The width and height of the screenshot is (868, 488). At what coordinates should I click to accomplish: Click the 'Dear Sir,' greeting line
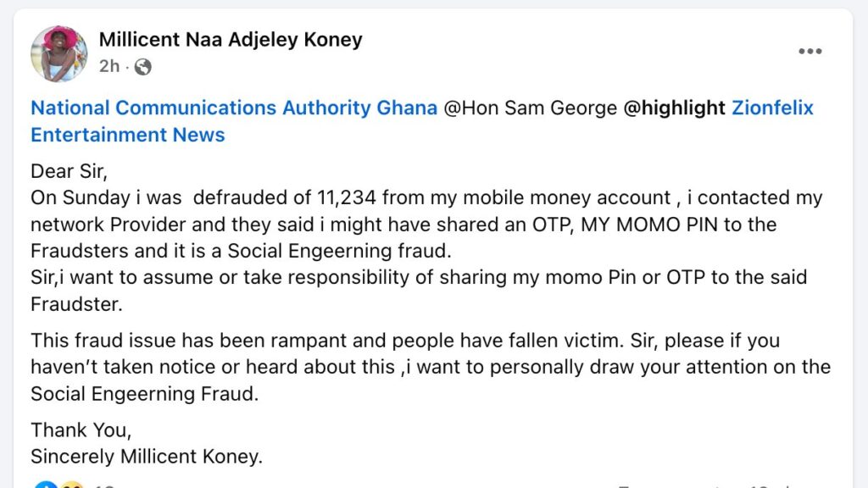[x=69, y=171]
